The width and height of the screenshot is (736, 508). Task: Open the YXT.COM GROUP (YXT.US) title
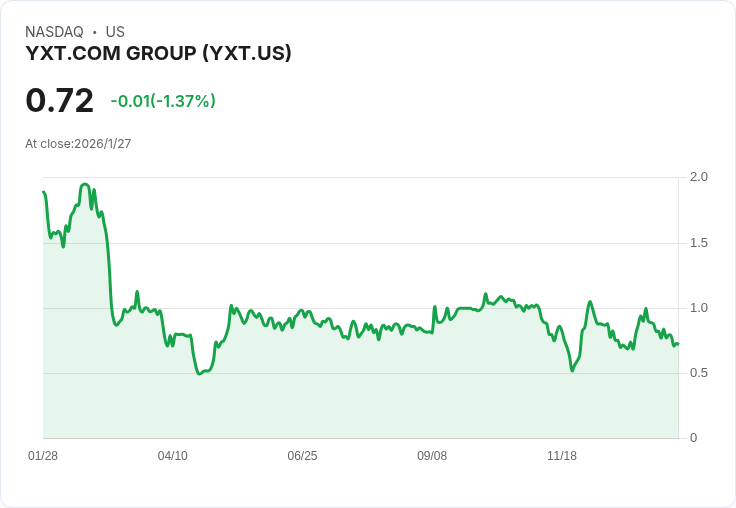(x=158, y=53)
